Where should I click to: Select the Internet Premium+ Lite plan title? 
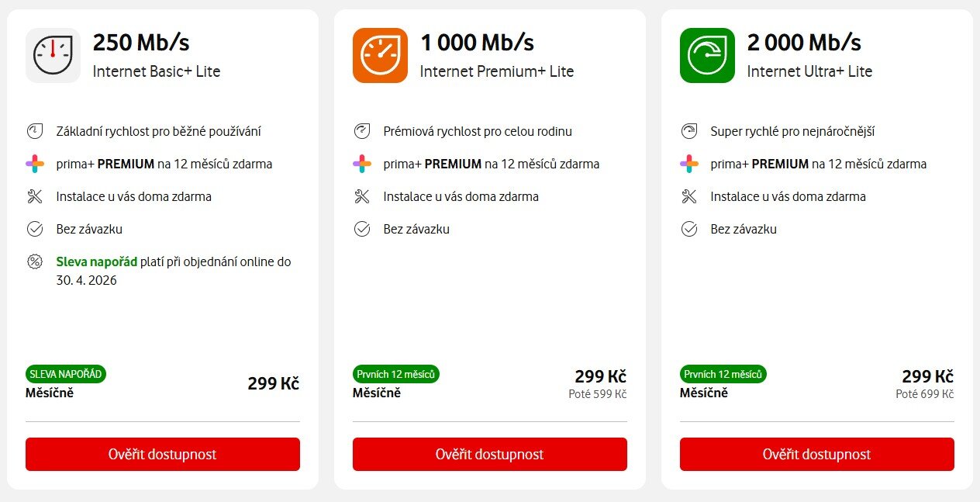497,71
